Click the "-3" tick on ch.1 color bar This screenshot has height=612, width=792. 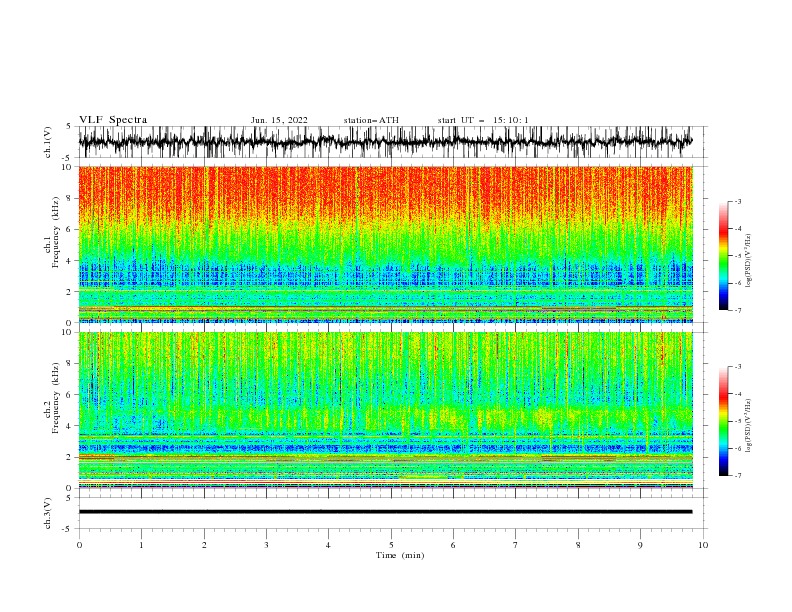pos(737,201)
